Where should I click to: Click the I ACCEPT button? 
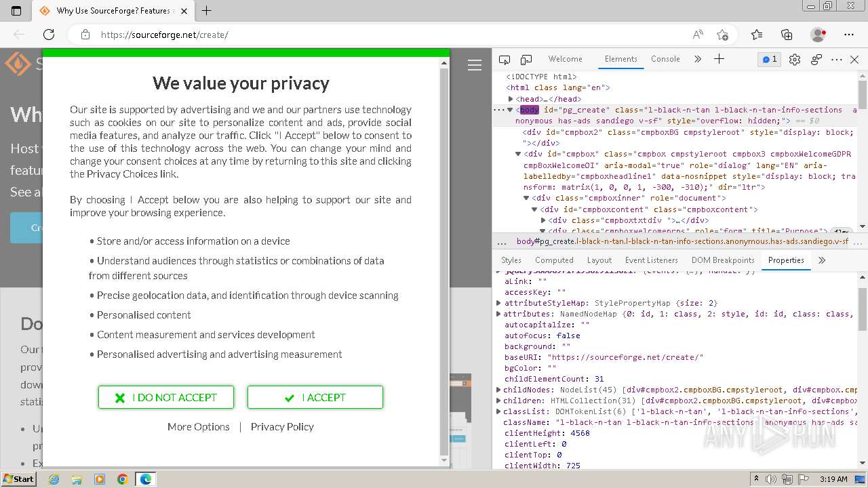point(315,397)
